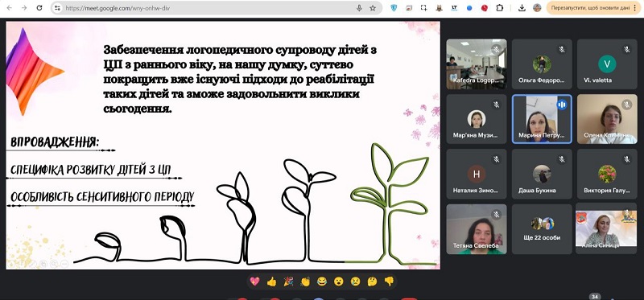Open browser downloads
This screenshot has width=644, height=300.
pyautogui.click(x=522, y=8)
